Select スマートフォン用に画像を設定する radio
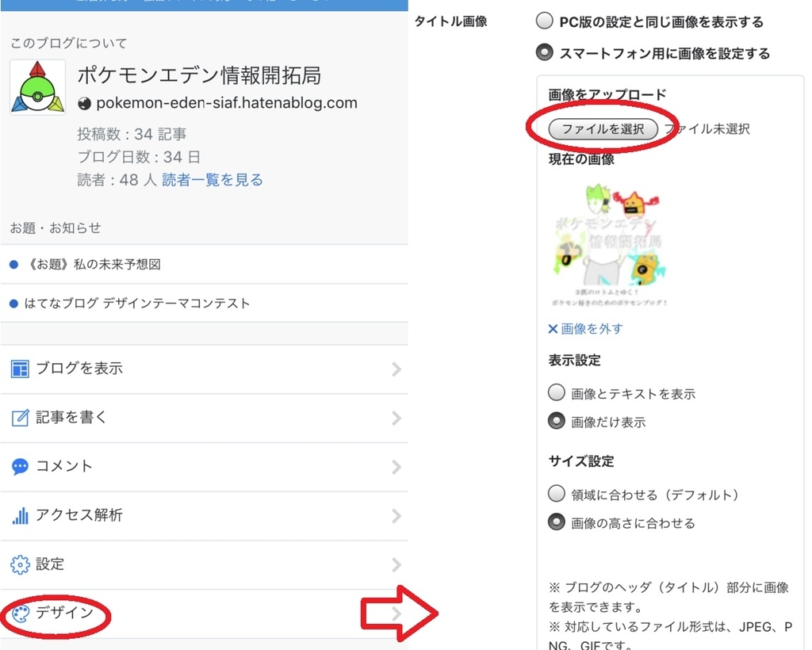This screenshot has height=650, width=812. 544,52
